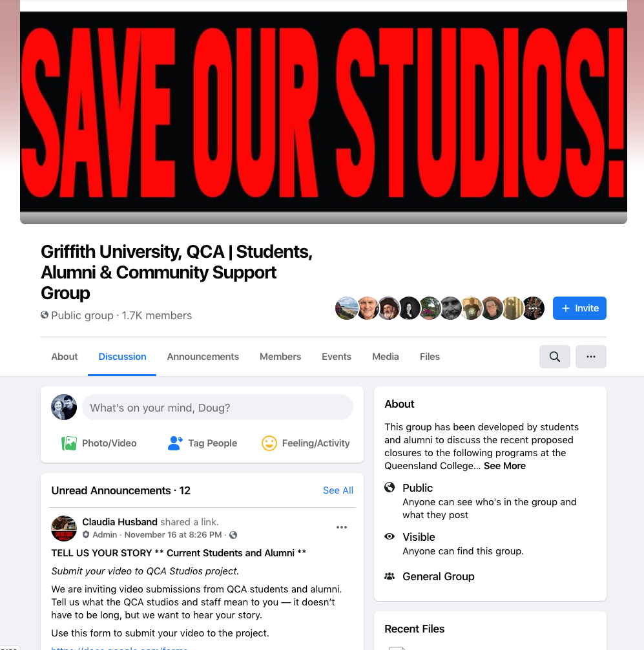Click the Feeling/Activity yellow smiley icon
644x650 pixels.
tap(269, 443)
